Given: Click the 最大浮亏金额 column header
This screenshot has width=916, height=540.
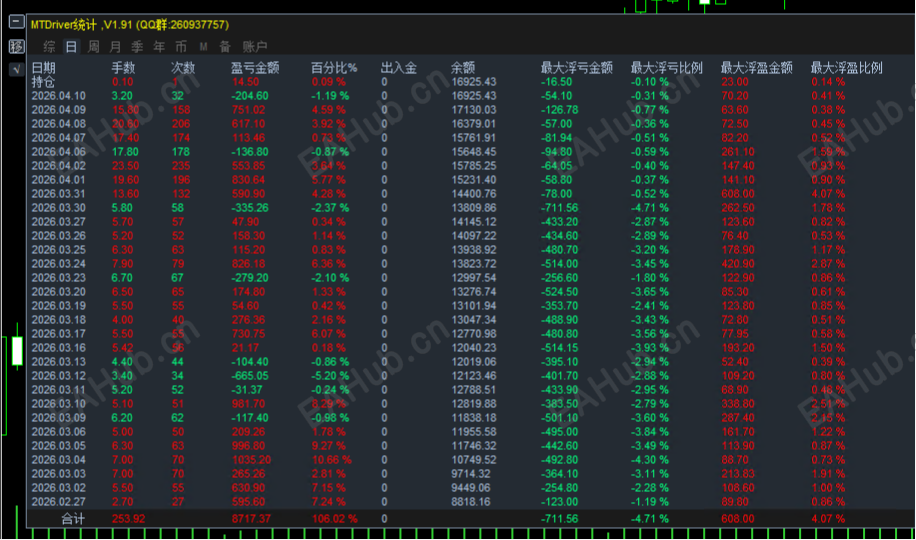Looking at the screenshot, I should click(577, 68).
